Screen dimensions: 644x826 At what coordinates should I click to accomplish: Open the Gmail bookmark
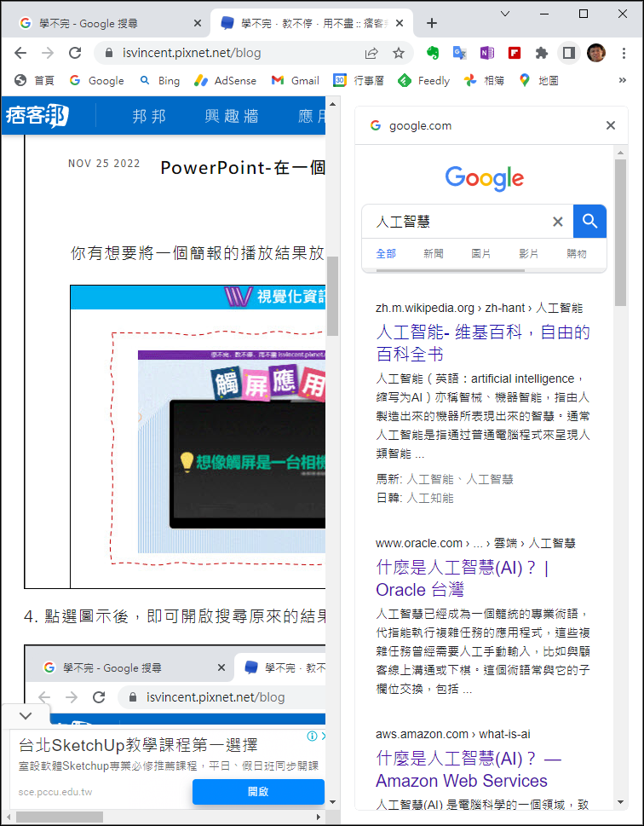click(x=295, y=81)
